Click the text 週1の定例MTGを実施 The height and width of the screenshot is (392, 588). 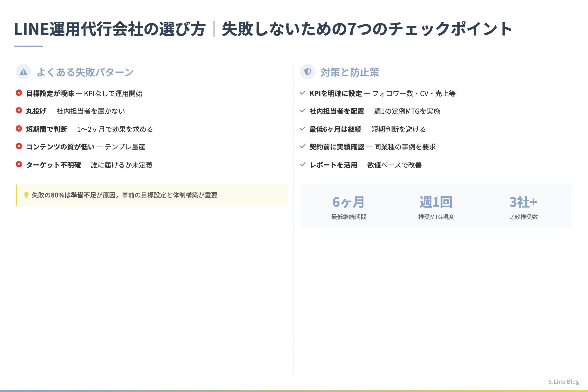(x=407, y=111)
